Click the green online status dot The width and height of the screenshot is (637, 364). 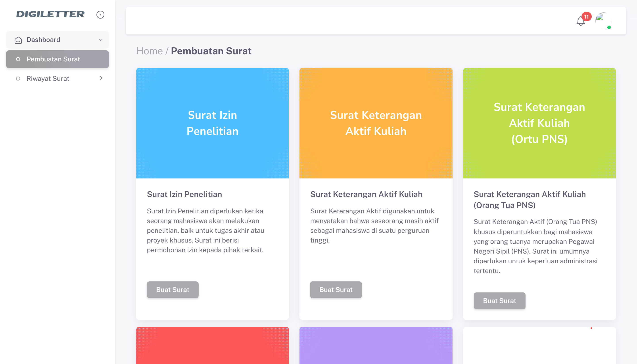tap(609, 28)
